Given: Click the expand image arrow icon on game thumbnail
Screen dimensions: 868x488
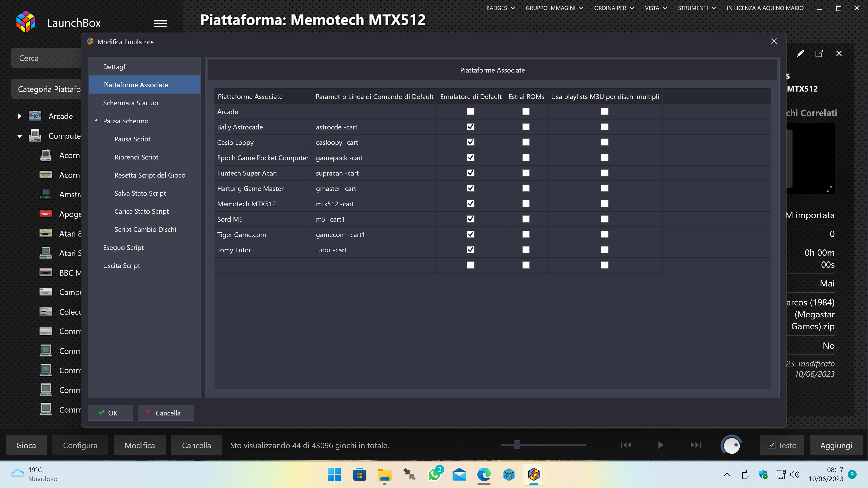Looking at the screenshot, I should coord(829,189).
